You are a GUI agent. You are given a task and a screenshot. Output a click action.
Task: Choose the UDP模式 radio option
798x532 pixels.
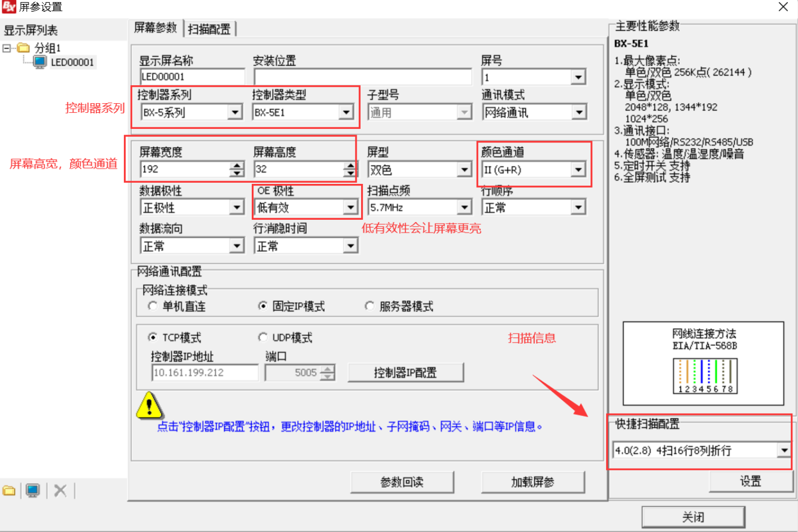[x=262, y=337]
